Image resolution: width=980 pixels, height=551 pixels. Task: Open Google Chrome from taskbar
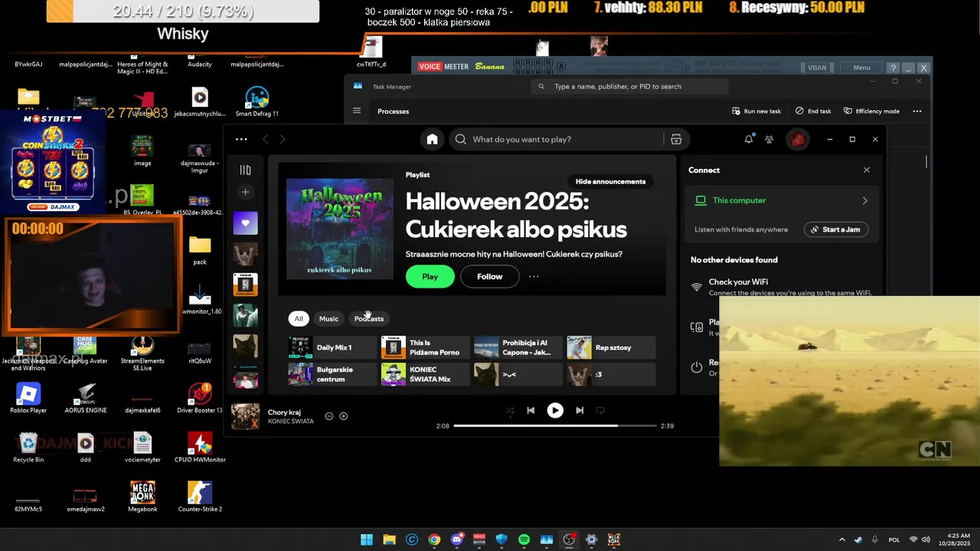(434, 540)
